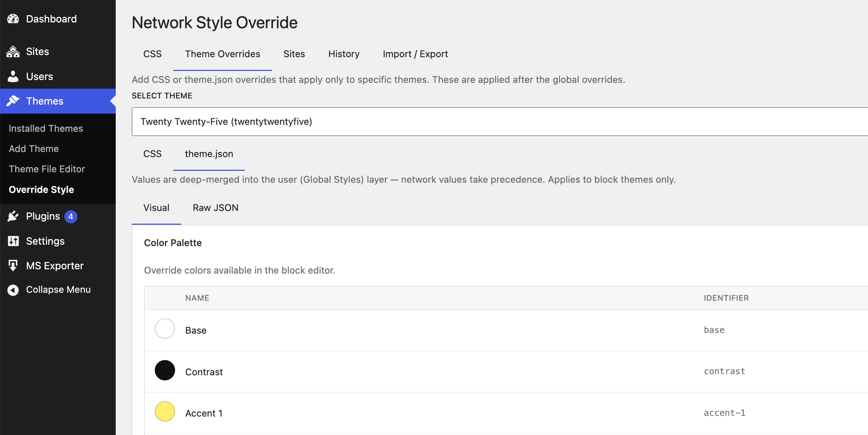Open the Dashboard menu item
This screenshot has height=435, width=868.
click(58, 19)
